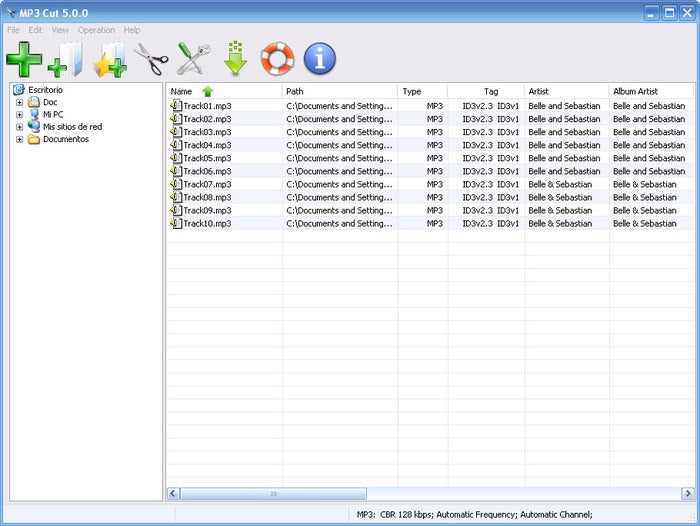
Task: Click the Album Artist cell of Track06.mp3
Action: tap(649, 171)
